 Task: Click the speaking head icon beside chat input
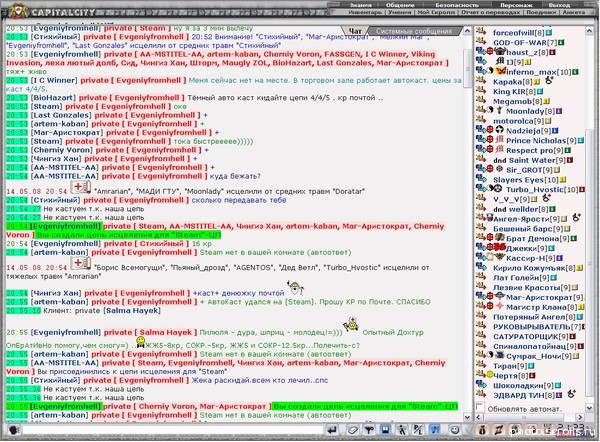click(13, 429)
